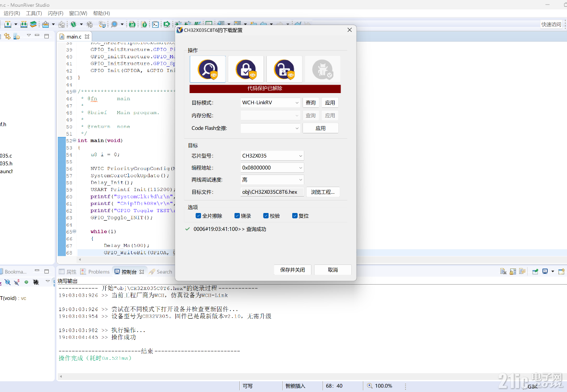The width and height of the screenshot is (567, 392).
Task: Click the terminal icon in main toolbar
Action: click(155, 24)
